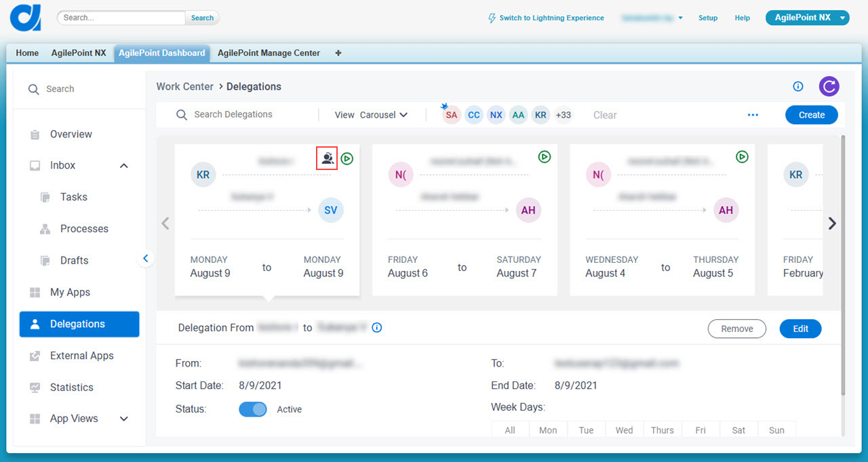Click green play icon on August 6 card
Screen dimensions: 868x462
coord(545,157)
